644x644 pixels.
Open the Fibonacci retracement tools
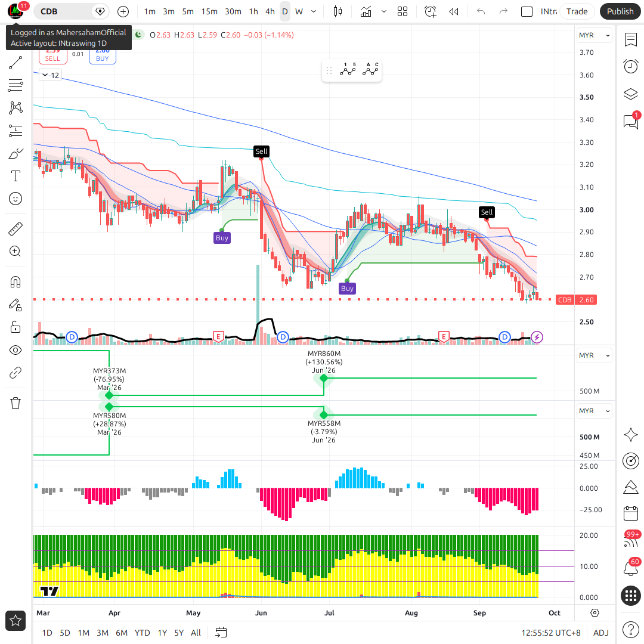pyautogui.click(x=16, y=85)
